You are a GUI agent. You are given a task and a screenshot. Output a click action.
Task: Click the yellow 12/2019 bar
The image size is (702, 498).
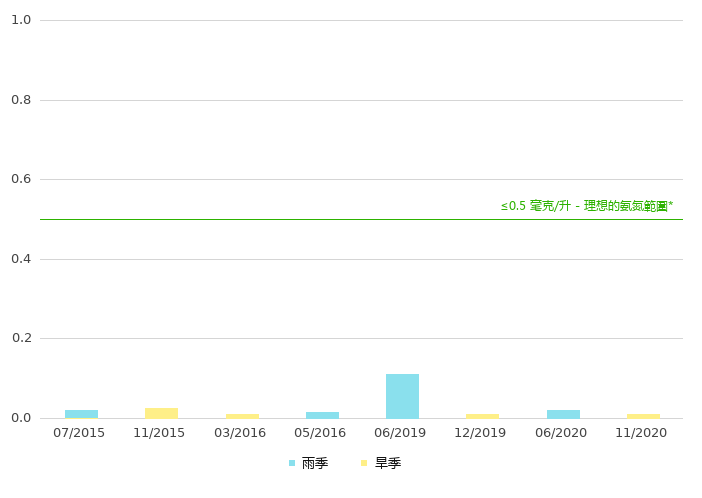tap(482, 415)
